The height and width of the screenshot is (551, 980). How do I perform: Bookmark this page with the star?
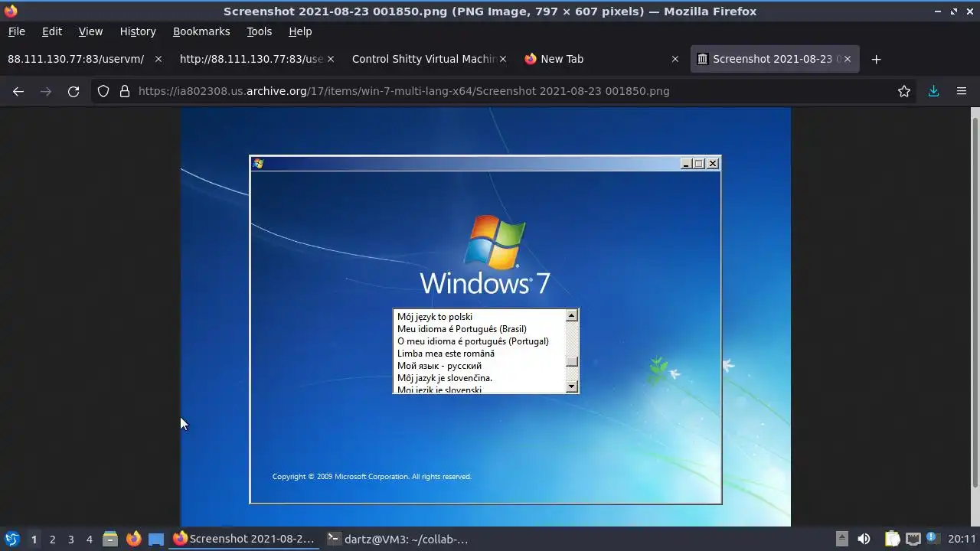[x=904, y=91]
